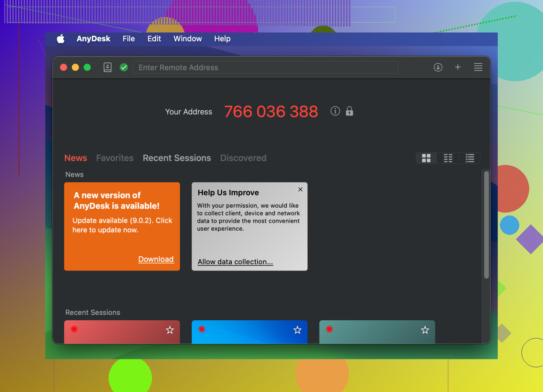Switch to the News tab

[76, 158]
